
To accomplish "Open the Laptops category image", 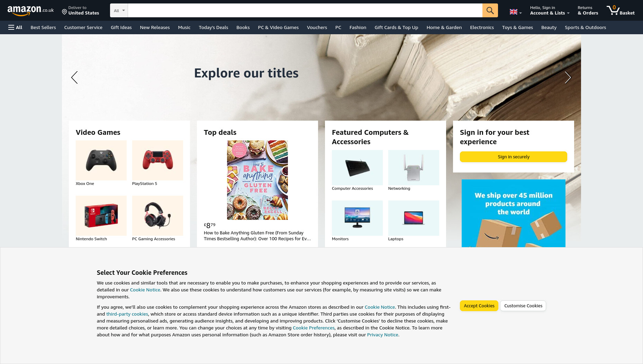I will coord(414,218).
